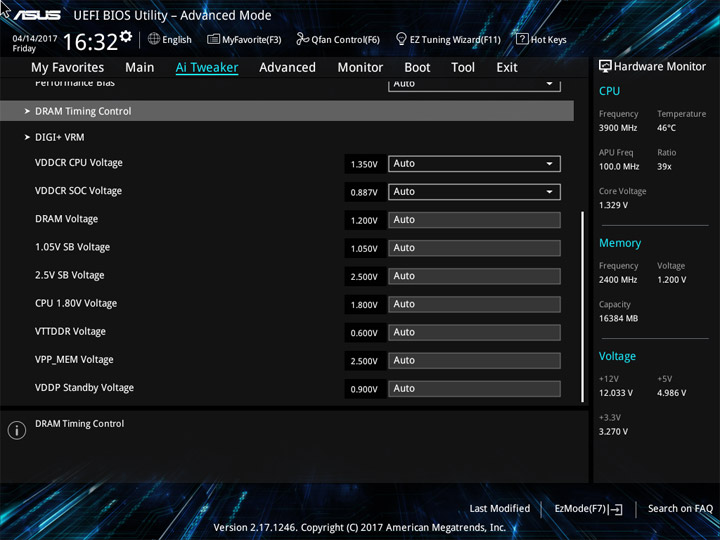This screenshot has height=540, width=720.
Task: Select DRAM Voltage label
Action: coord(66,219)
